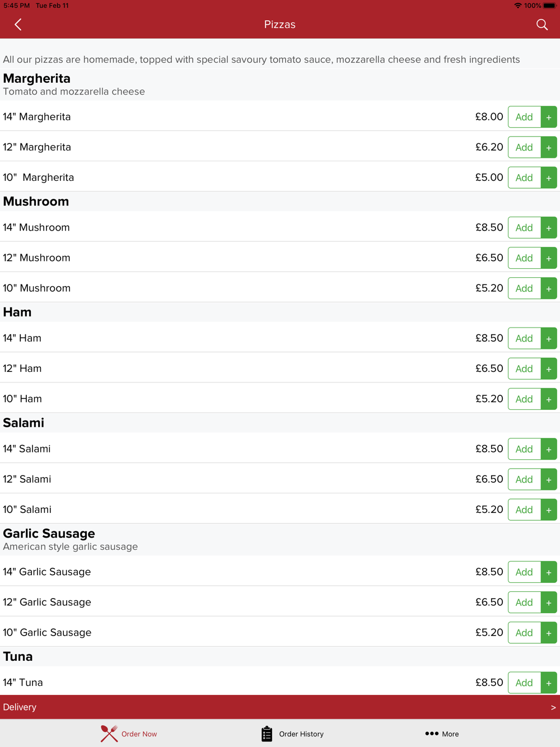Click the plus icon for 12" Mushroom
Image resolution: width=560 pixels, height=747 pixels.
click(x=549, y=258)
